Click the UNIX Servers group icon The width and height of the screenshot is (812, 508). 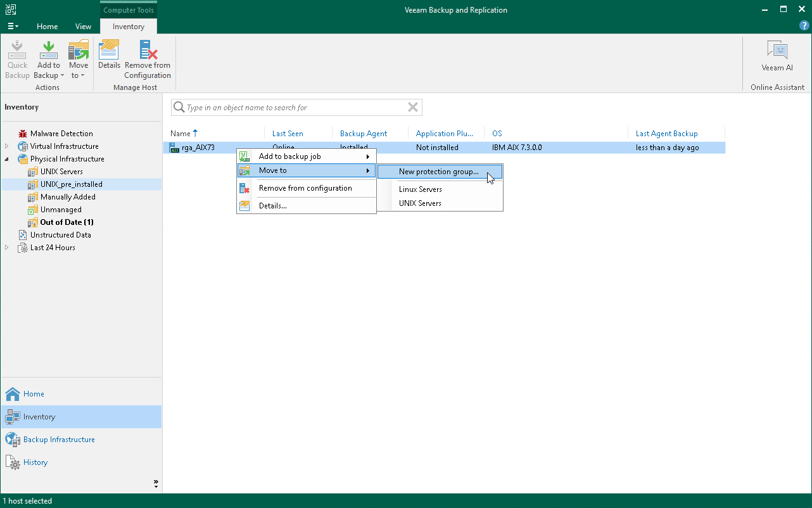click(x=33, y=172)
